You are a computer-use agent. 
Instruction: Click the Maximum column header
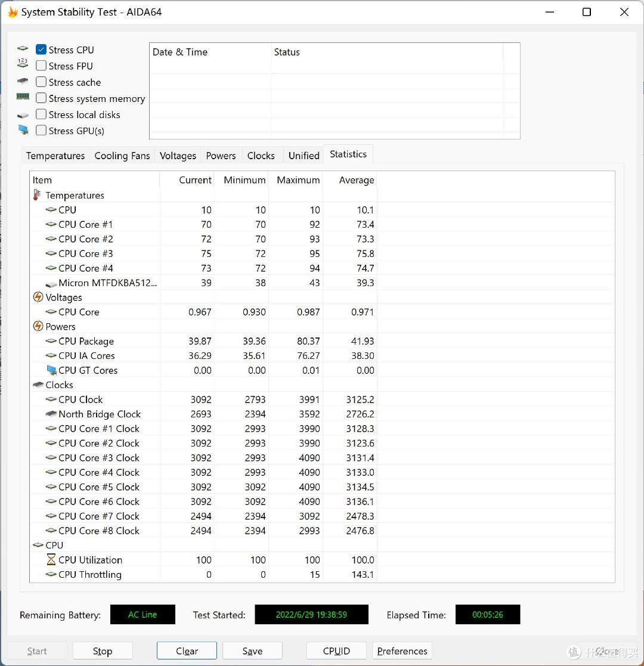(296, 179)
